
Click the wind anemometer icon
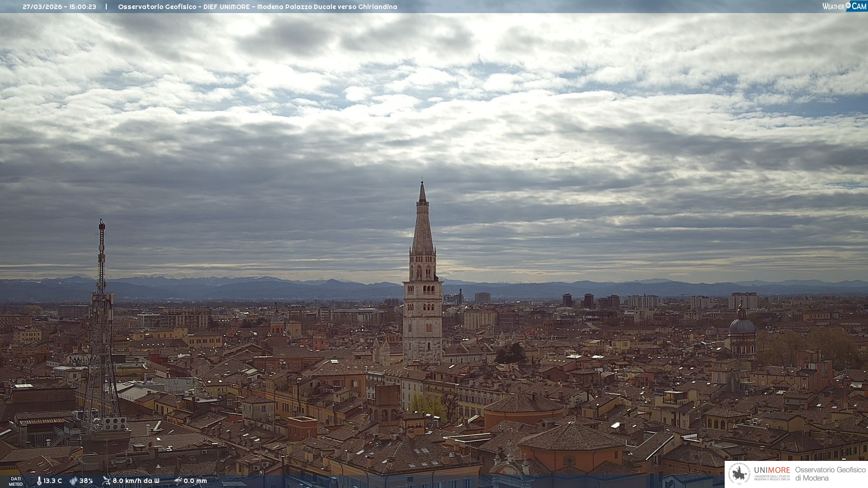pos(106,481)
